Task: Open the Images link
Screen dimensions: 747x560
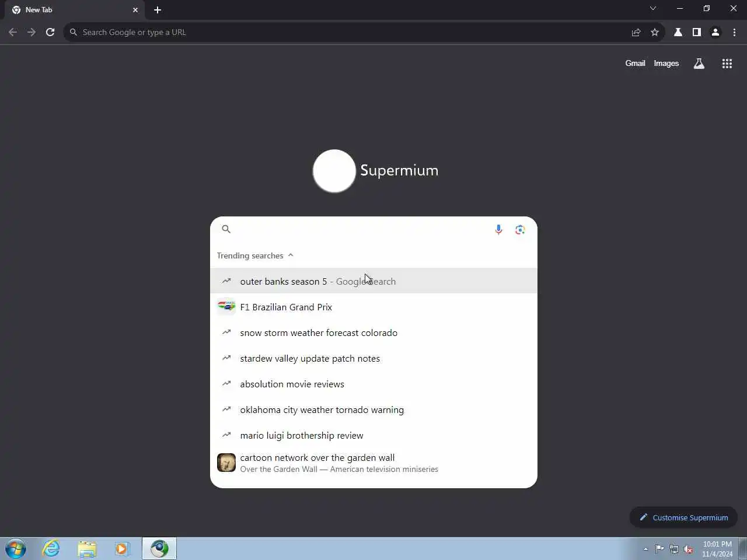Action: tap(666, 63)
